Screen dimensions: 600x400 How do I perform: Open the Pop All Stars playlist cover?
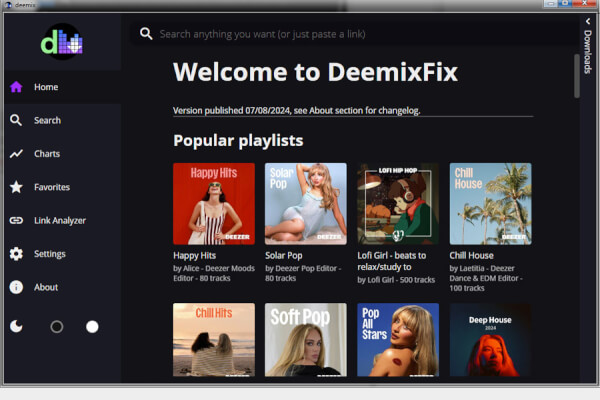pos(398,340)
